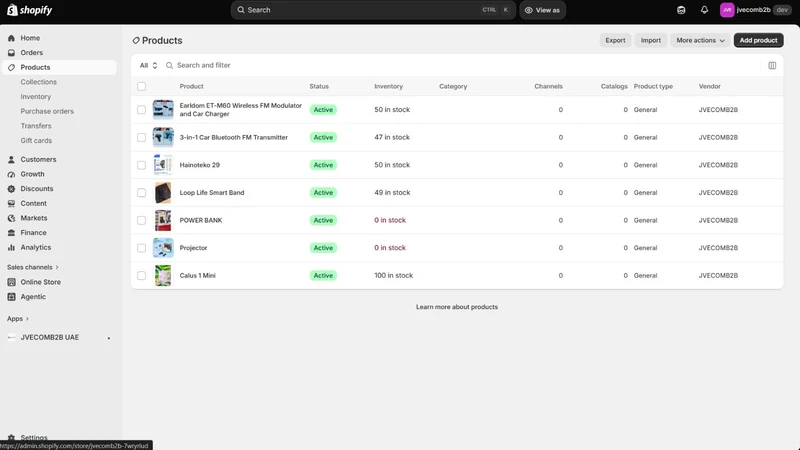This screenshot has width=800, height=450.
Task: Click the Import button
Action: coord(651,40)
